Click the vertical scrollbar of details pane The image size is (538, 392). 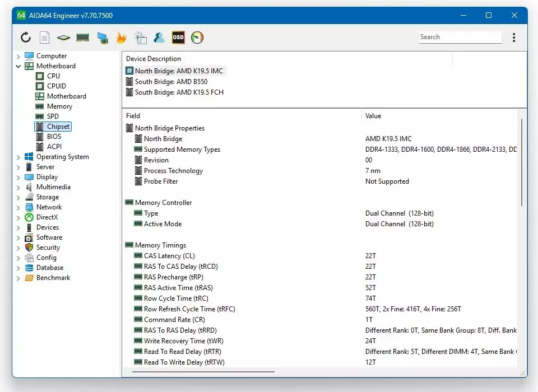tap(522, 162)
